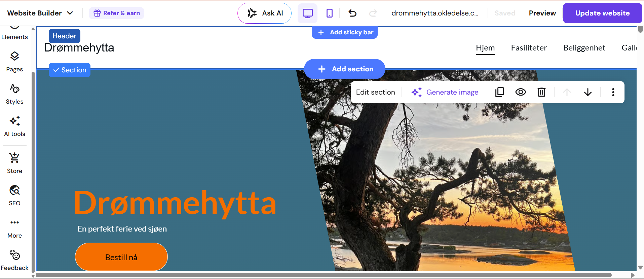Click the Drømmehytta header logo text
Image resolution: width=644 pixels, height=279 pixels.
[79, 48]
